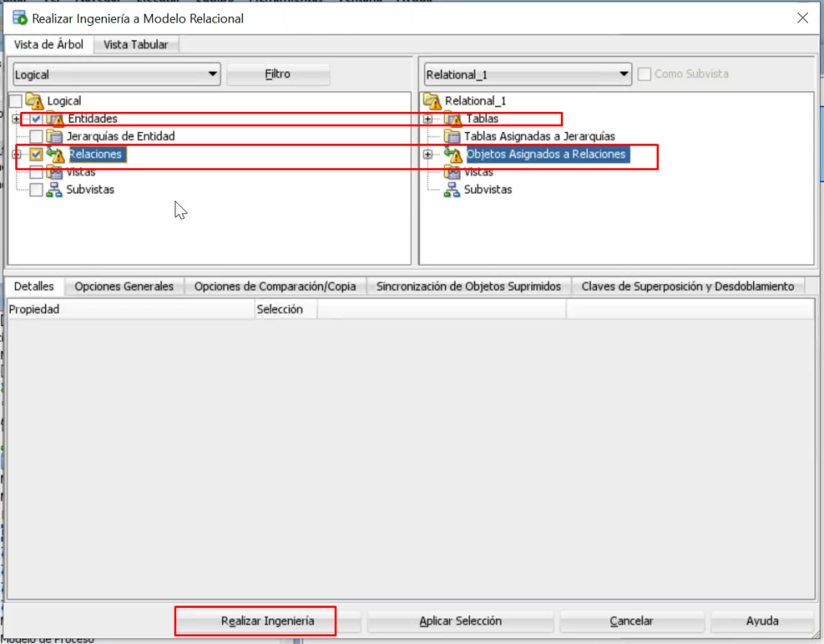Expand the Tablas tree node

426,118
